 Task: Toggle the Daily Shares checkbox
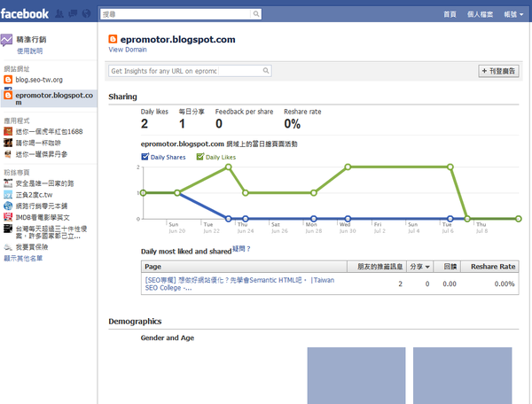click(x=145, y=157)
